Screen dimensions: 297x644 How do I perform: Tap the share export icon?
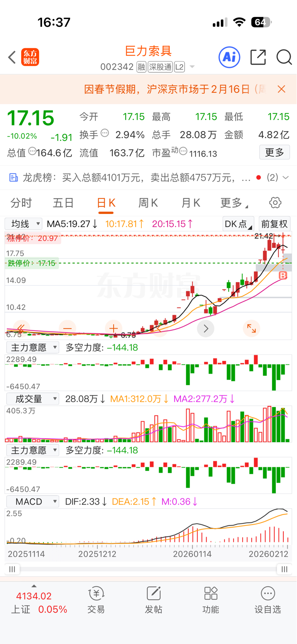(258, 57)
